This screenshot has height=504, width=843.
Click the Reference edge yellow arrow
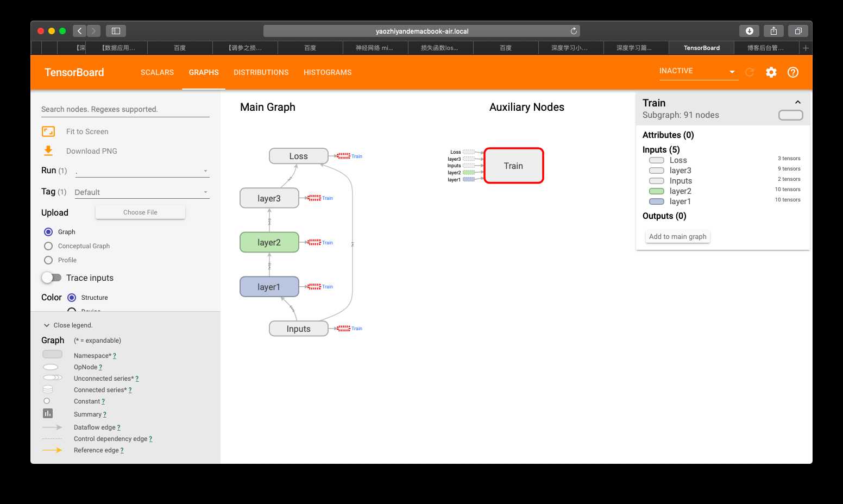(x=52, y=450)
